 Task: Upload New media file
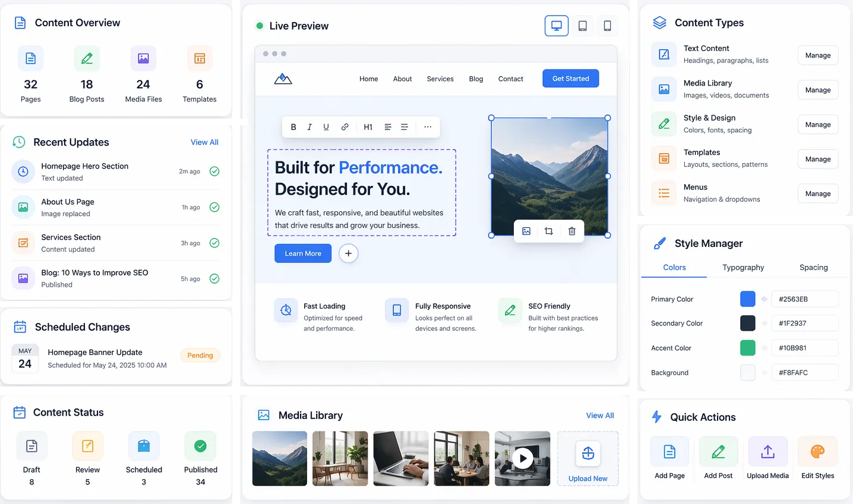[x=588, y=459]
